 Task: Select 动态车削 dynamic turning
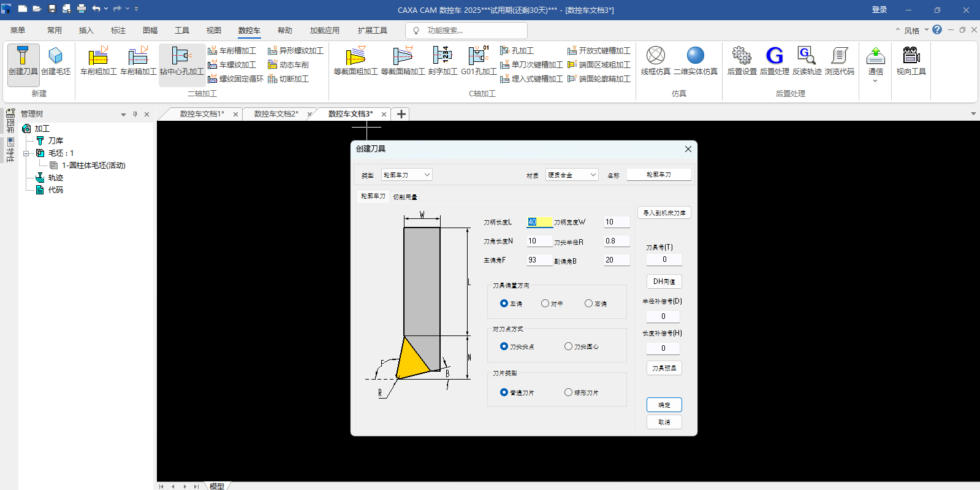coord(288,65)
